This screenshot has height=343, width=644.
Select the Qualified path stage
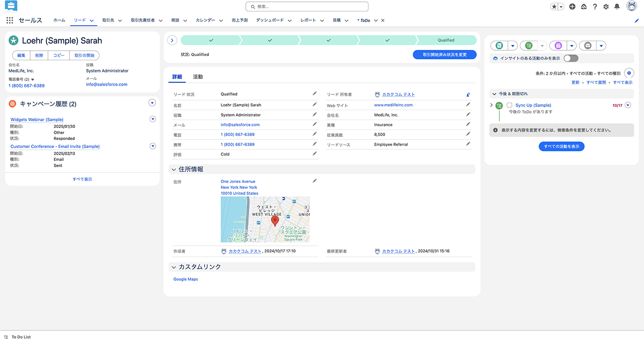[446, 40]
